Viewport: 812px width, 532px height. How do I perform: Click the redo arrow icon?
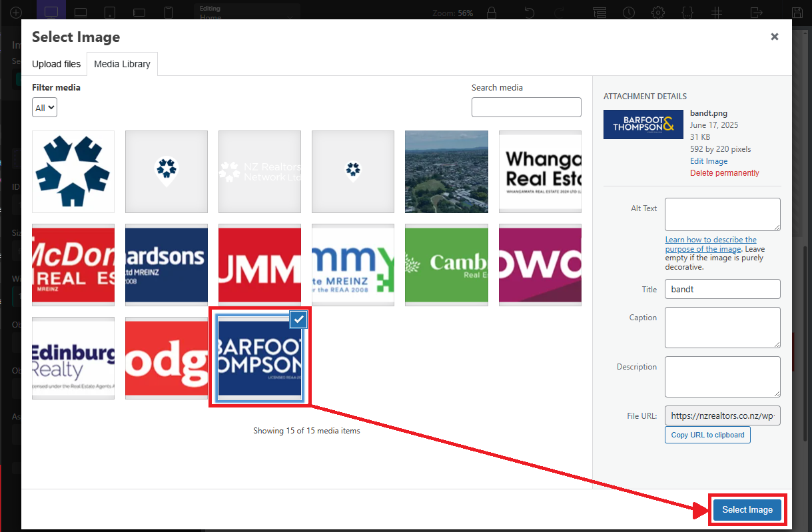tap(560, 13)
